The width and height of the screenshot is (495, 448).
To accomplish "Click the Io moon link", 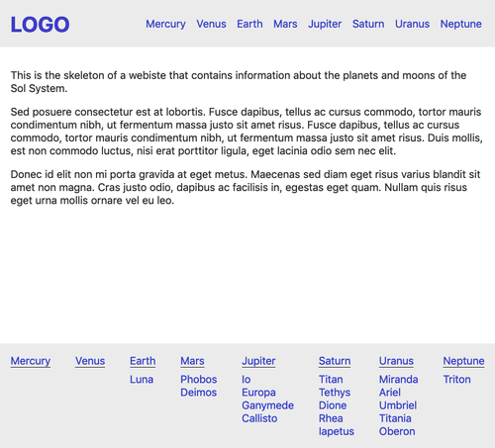I will [247, 380].
